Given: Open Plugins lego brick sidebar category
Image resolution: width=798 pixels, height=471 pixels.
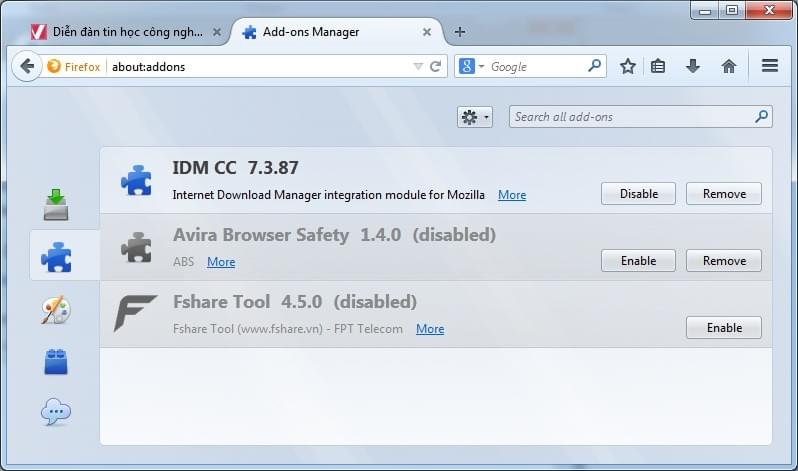Looking at the screenshot, I should tap(56, 362).
